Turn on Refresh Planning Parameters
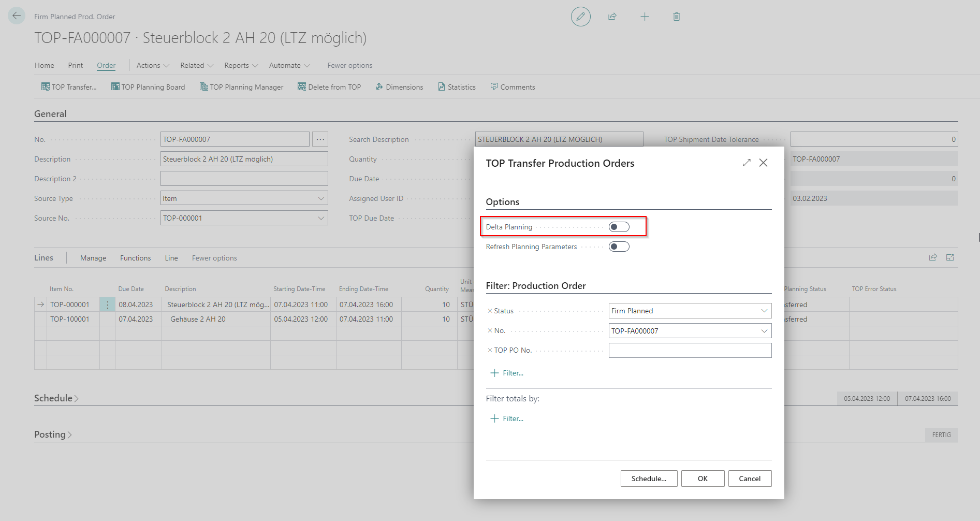Viewport: 980px width, 521px height. [619, 247]
